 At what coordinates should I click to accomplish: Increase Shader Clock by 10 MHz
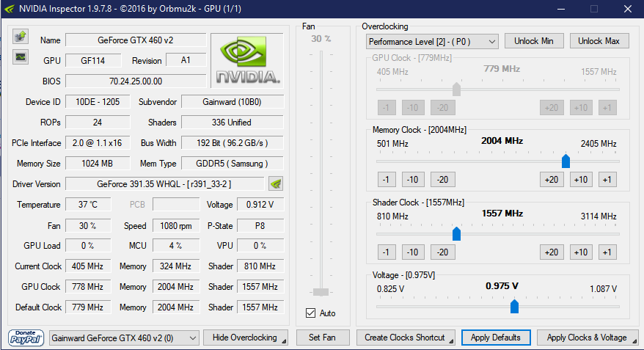[x=581, y=252]
